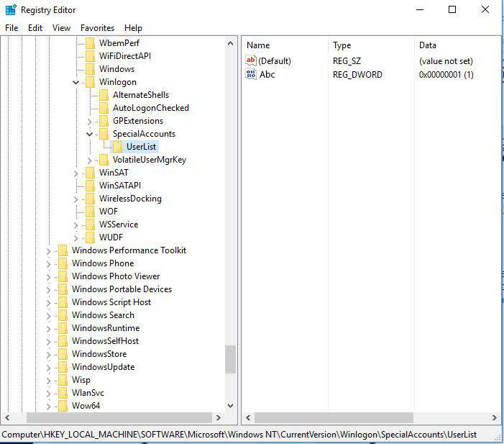Click the AlternateShells folder icon
Image resolution: width=504 pixels, height=444 pixels.
(104, 95)
